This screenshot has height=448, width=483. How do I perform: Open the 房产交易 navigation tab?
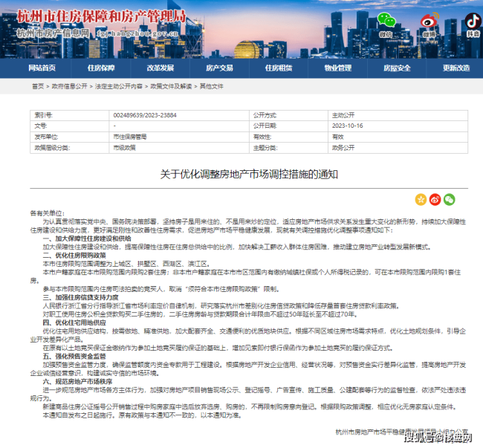219,68
